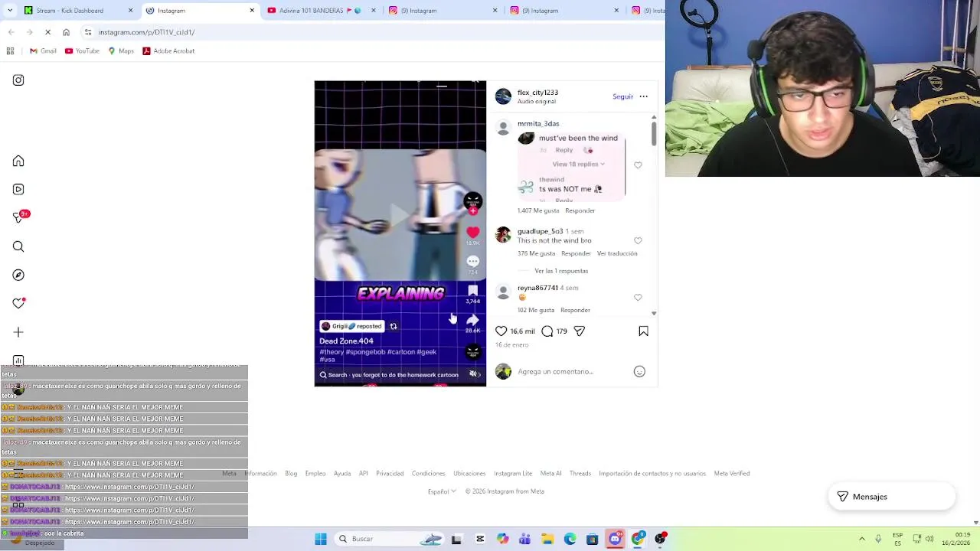The width and height of the screenshot is (980, 551).
Task: Reply to guadlupe_5o3's comment via Responder
Action: click(576, 253)
